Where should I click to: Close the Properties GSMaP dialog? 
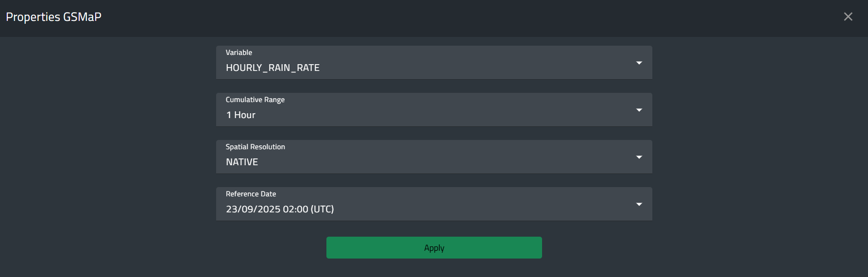848,17
